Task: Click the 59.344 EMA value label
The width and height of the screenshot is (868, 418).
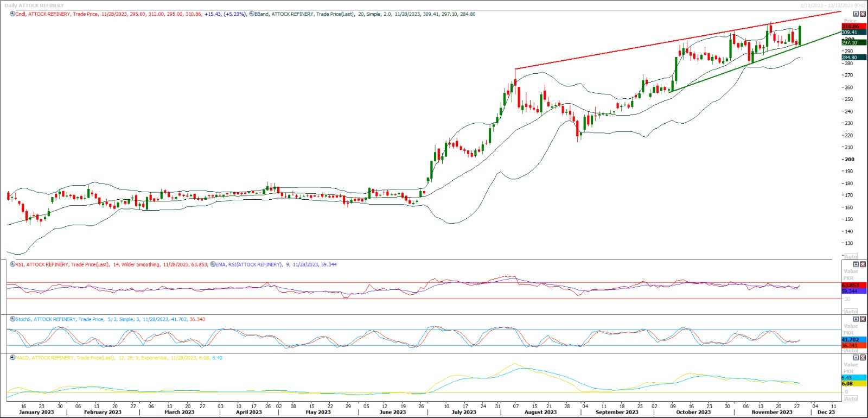Action: [x=854, y=292]
